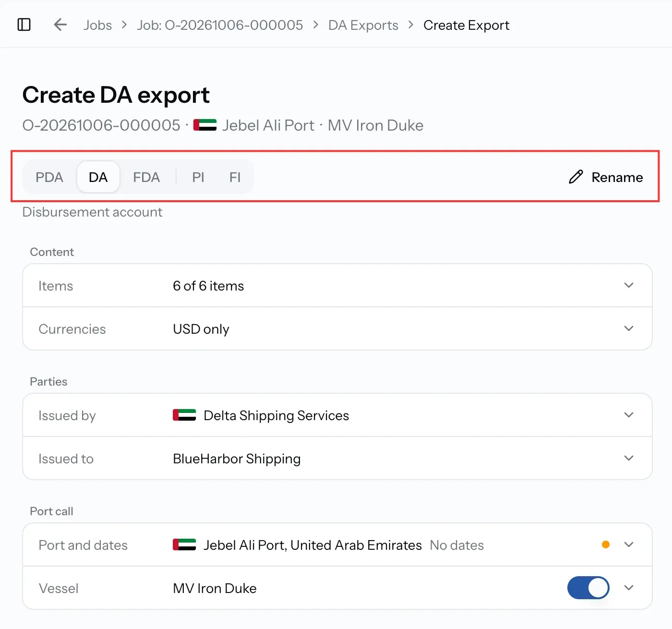Go to DA Exports breadcrumb
This screenshot has height=629, width=672.
coord(363,25)
